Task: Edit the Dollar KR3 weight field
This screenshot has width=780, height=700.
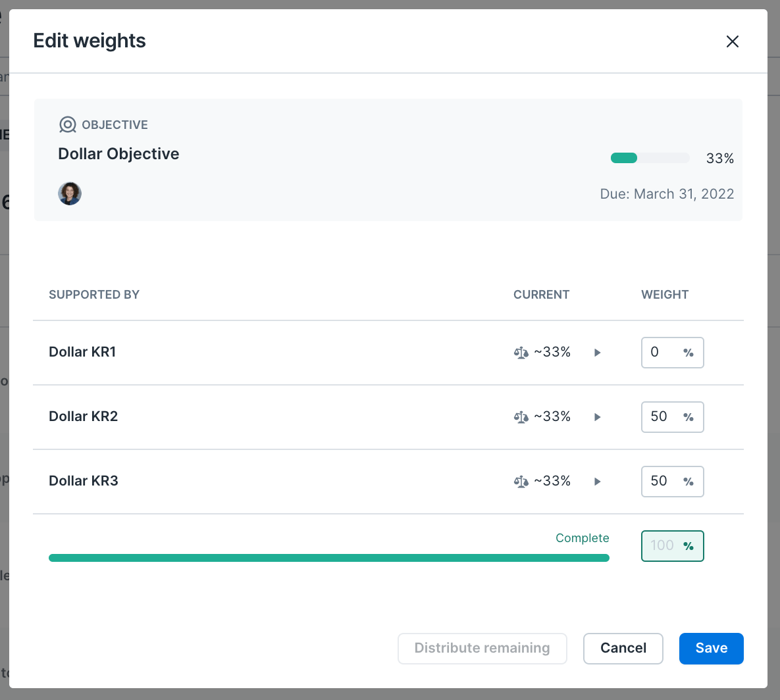Action: [x=672, y=482]
